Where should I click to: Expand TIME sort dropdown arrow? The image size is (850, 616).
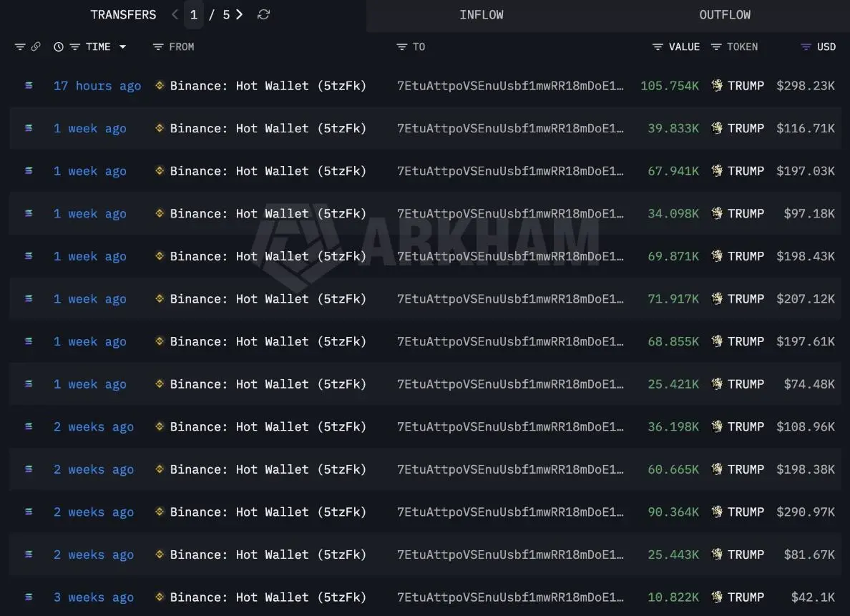122,47
